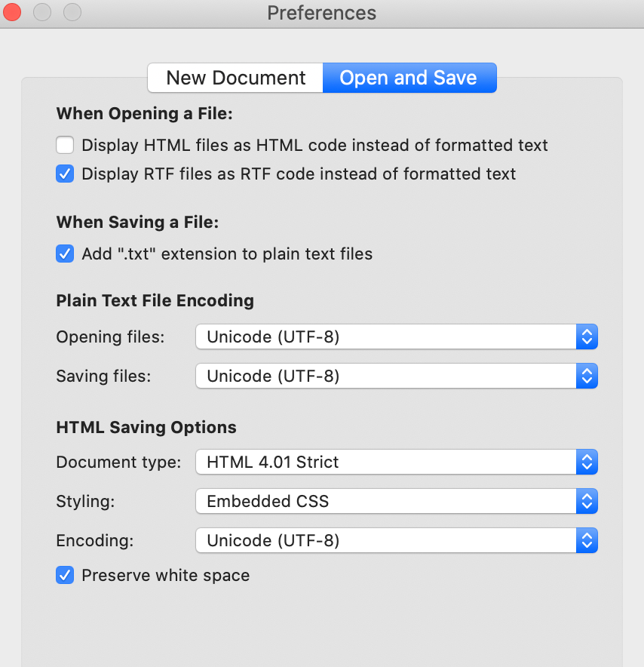Disable the Preserve white space checkbox
Image resolution: width=644 pixels, height=667 pixels.
[65, 576]
